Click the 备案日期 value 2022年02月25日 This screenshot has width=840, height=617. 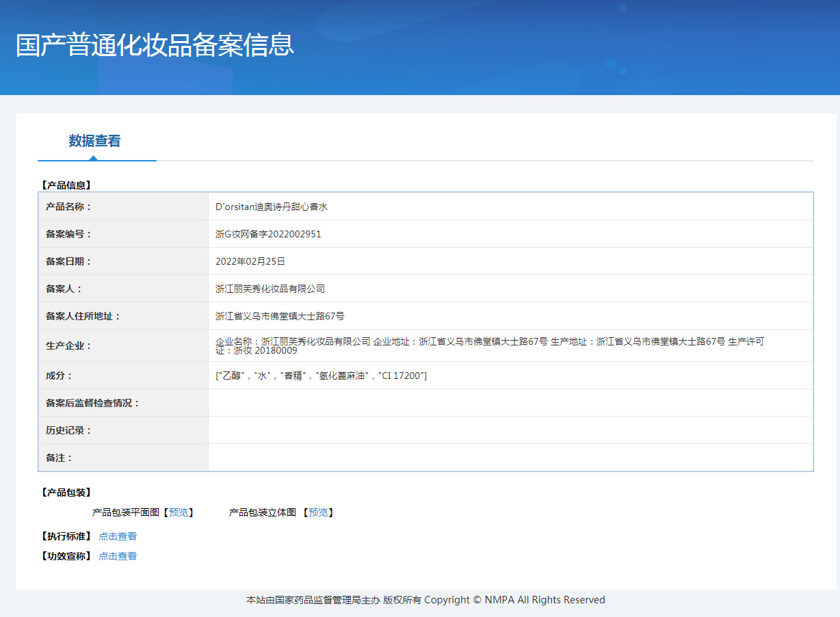[x=250, y=261]
